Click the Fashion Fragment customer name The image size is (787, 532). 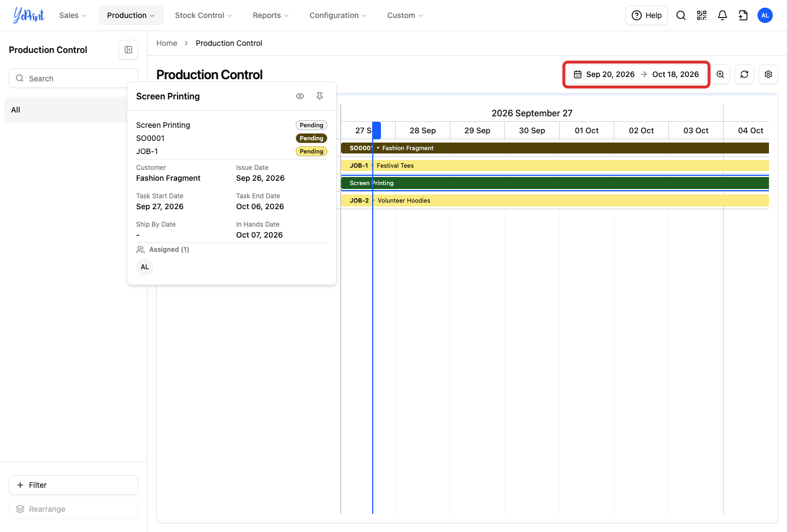pos(168,178)
